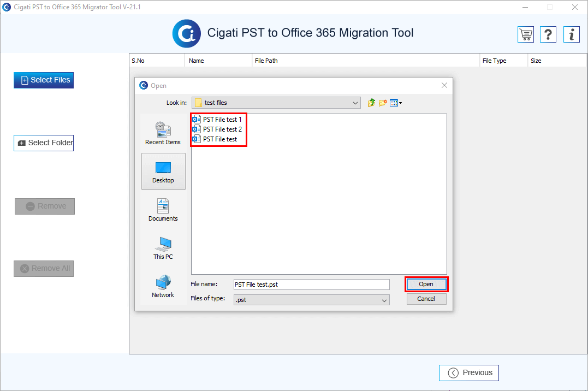This screenshot has height=391, width=588.
Task: Click the S.No column header
Action: (157, 61)
